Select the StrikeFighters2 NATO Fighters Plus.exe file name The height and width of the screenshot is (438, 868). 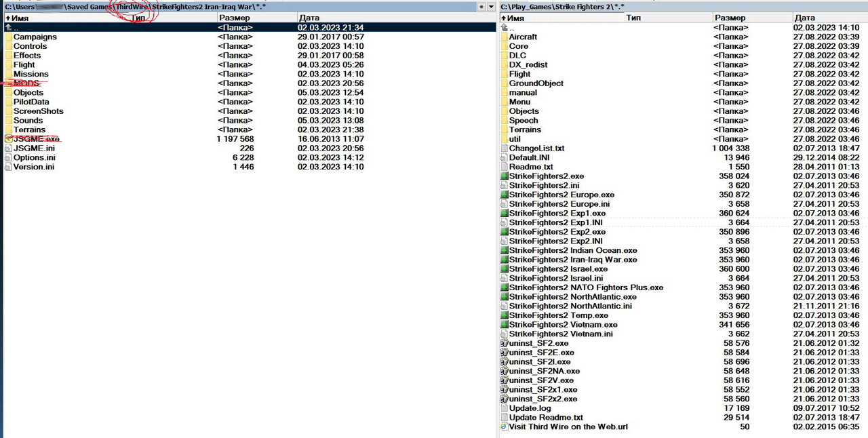[x=587, y=287]
